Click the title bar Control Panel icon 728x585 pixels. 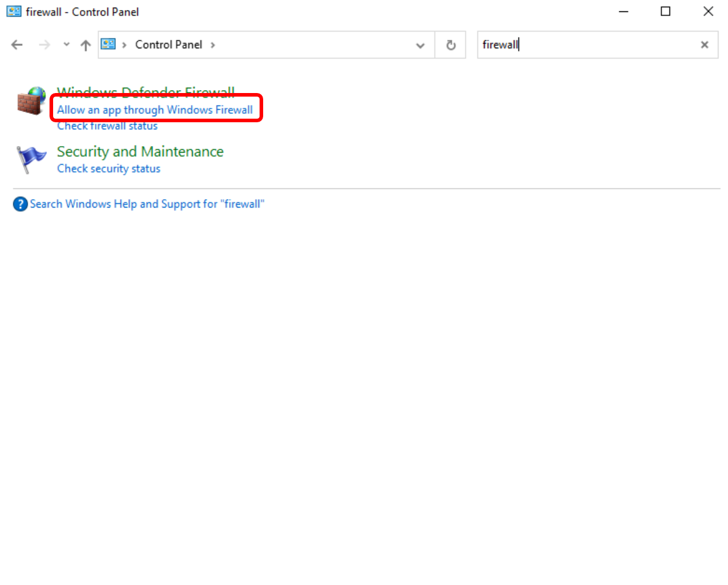pos(14,11)
